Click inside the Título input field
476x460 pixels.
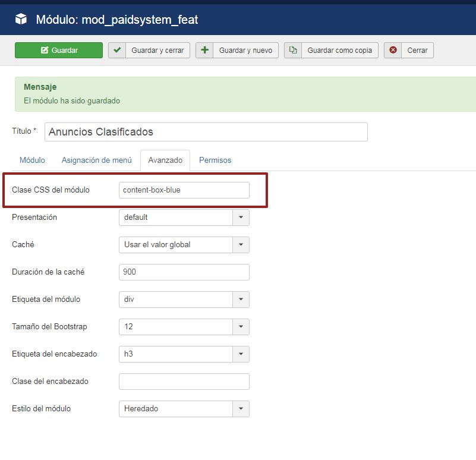[x=206, y=132]
